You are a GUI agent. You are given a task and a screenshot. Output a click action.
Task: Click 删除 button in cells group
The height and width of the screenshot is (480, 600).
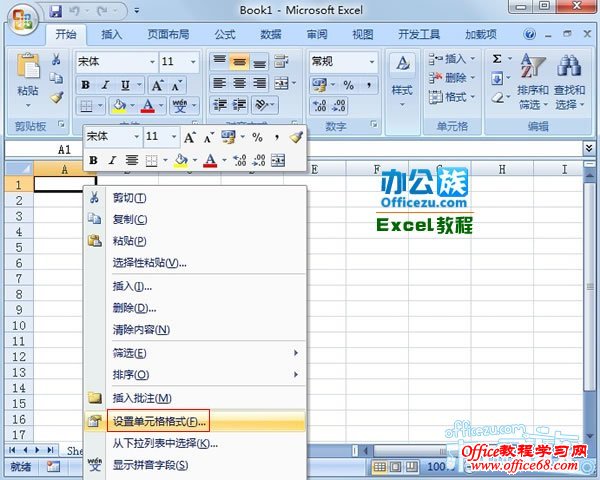(x=452, y=78)
